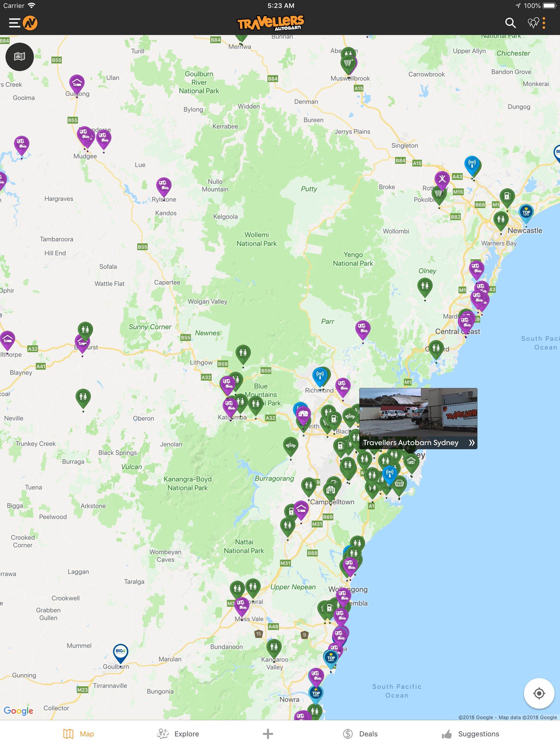Tap the green petrol pump pin near Newcastle

pyautogui.click(x=507, y=197)
